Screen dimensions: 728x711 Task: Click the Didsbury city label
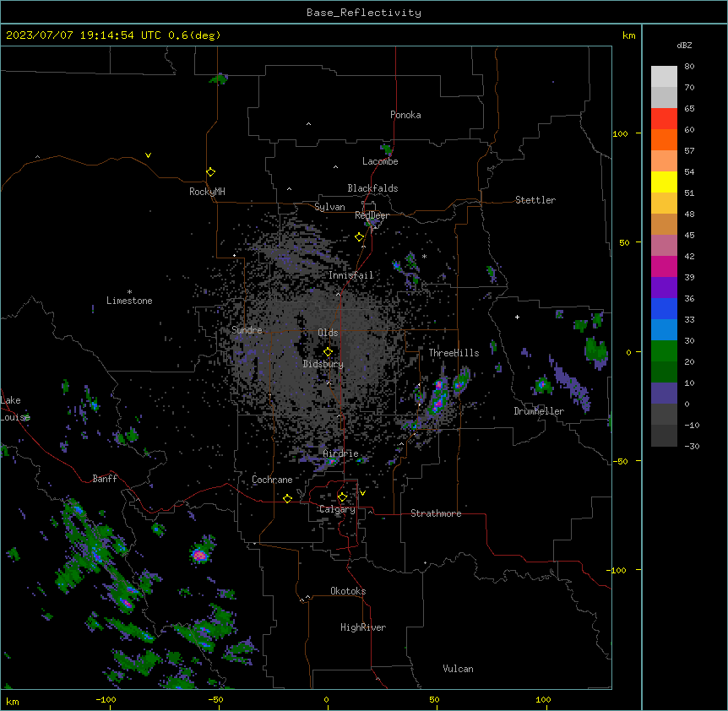(323, 364)
